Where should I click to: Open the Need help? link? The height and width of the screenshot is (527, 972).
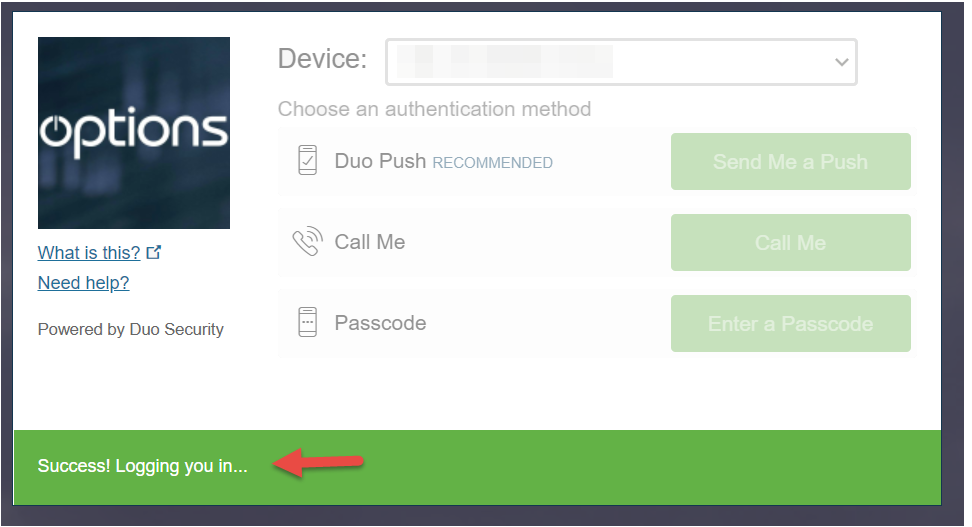click(84, 283)
